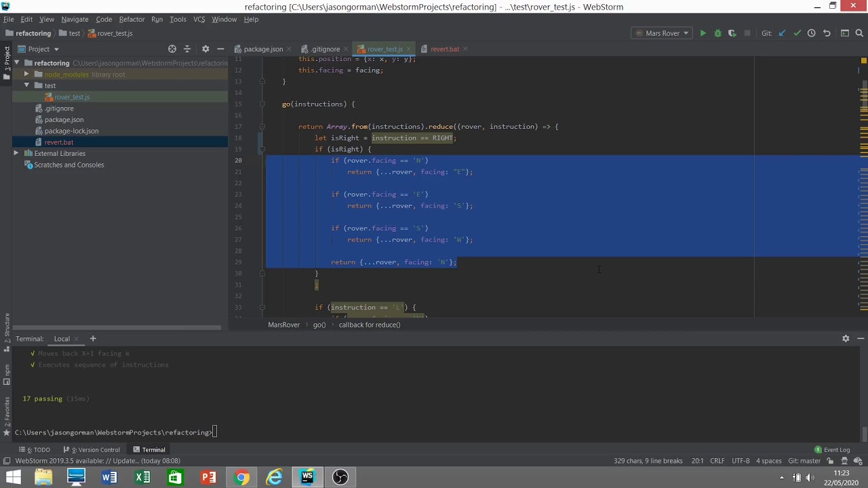Open Project panel settings gear
868x488 pixels.
(205, 49)
